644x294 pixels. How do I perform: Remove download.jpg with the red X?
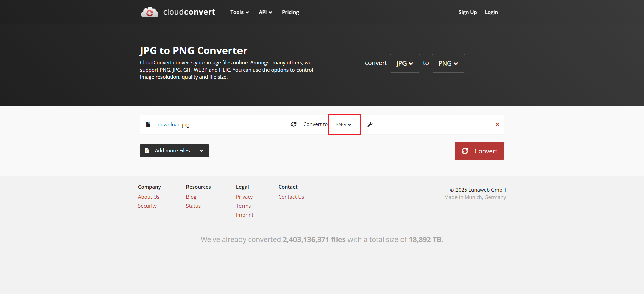(x=497, y=124)
